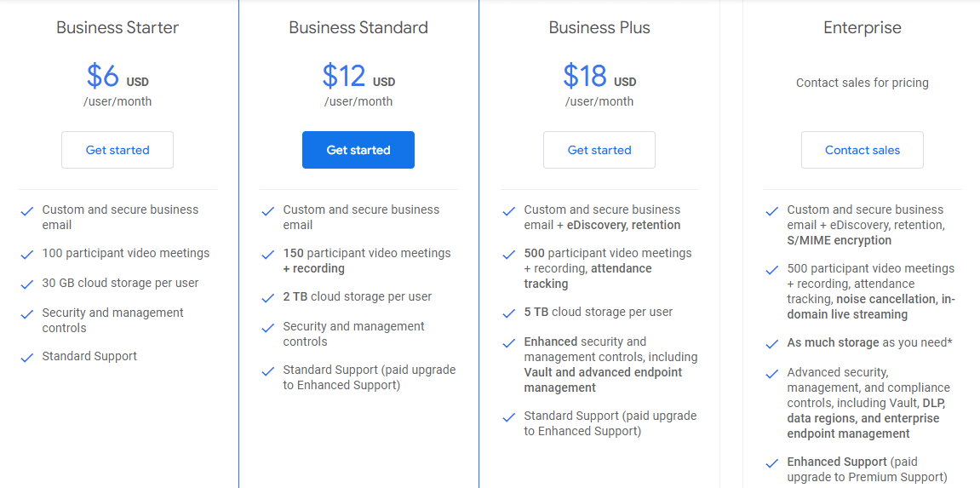Click checkmark beside S/MIME encryption email feature
This screenshot has width=980, height=488.
coord(772,210)
